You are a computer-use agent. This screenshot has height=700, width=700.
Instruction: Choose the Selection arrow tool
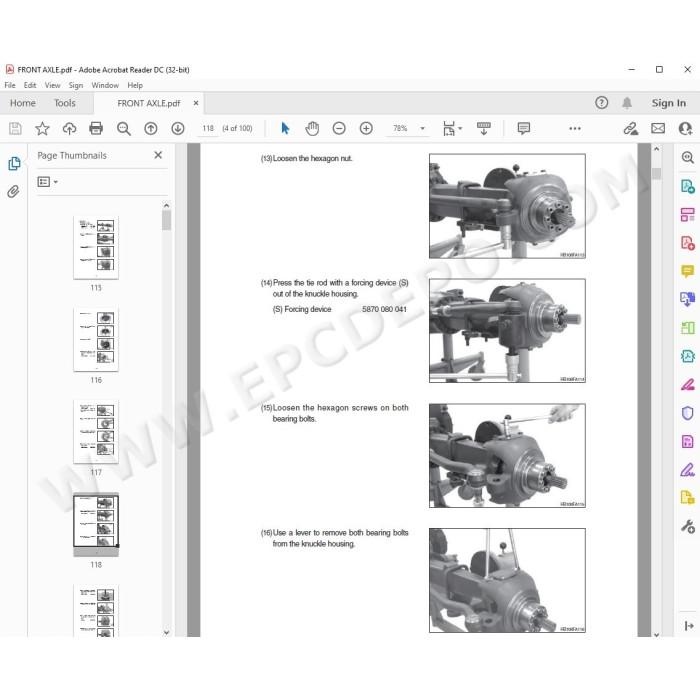[285, 129]
